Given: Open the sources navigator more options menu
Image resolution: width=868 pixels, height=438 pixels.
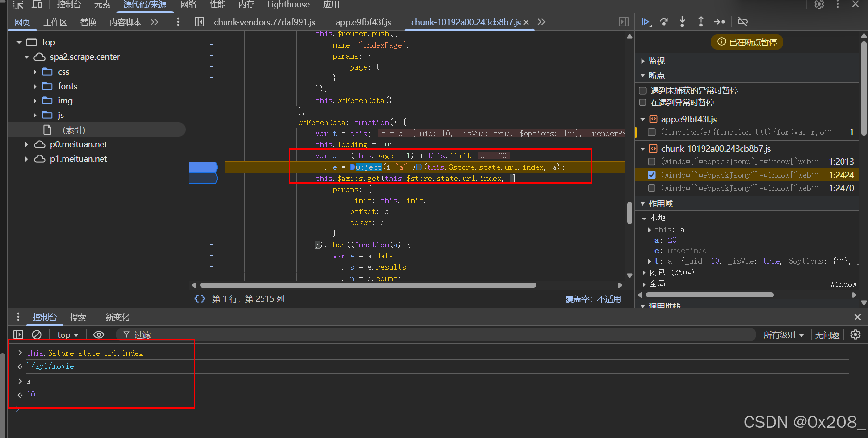Looking at the screenshot, I should click(x=178, y=22).
